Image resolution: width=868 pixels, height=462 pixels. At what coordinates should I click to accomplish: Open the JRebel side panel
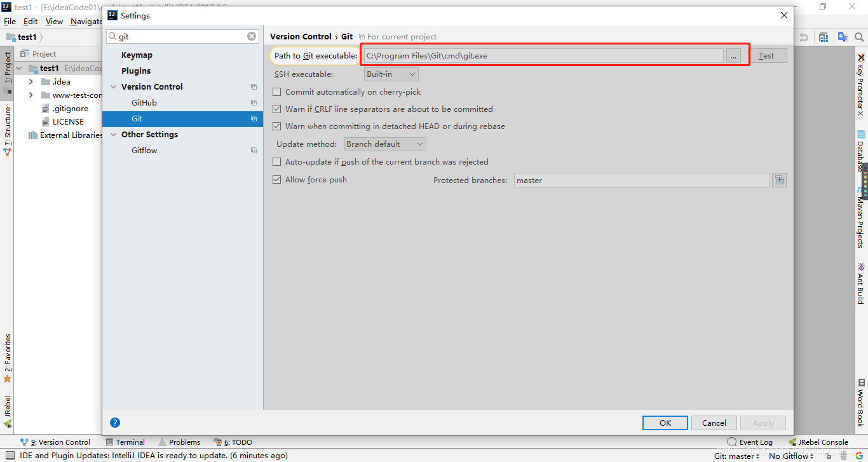pyautogui.click(x=7, y=411)
